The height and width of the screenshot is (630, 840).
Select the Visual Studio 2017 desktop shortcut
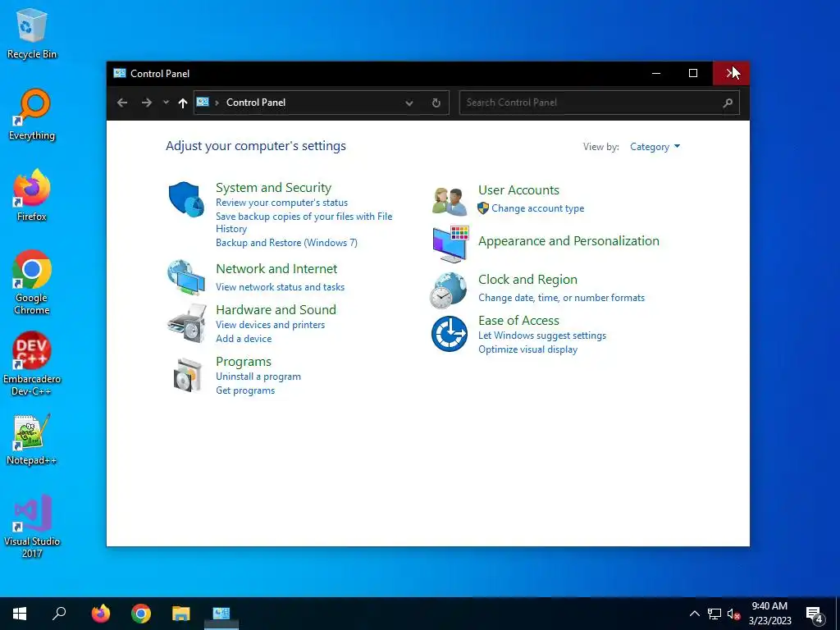pyautogui.click(x=32, y=526)
